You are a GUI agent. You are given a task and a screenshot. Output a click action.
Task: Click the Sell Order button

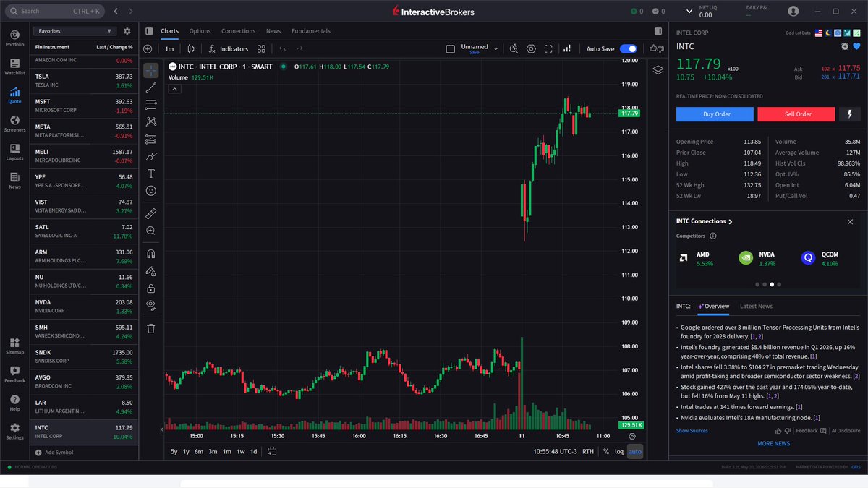click(798, 114)
